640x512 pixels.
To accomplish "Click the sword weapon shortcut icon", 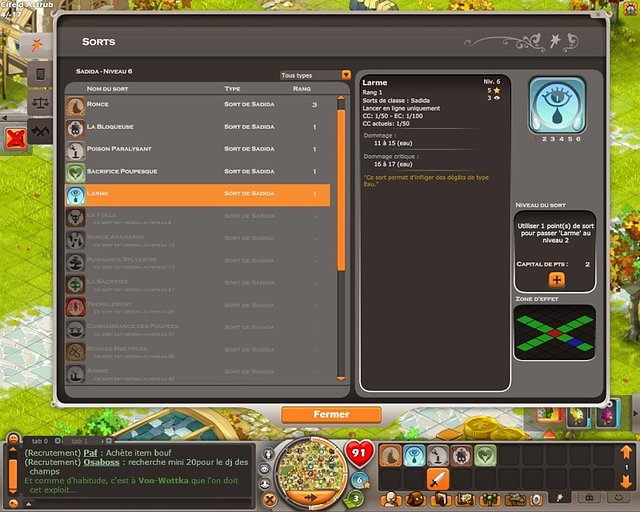I will coord(437,480).
